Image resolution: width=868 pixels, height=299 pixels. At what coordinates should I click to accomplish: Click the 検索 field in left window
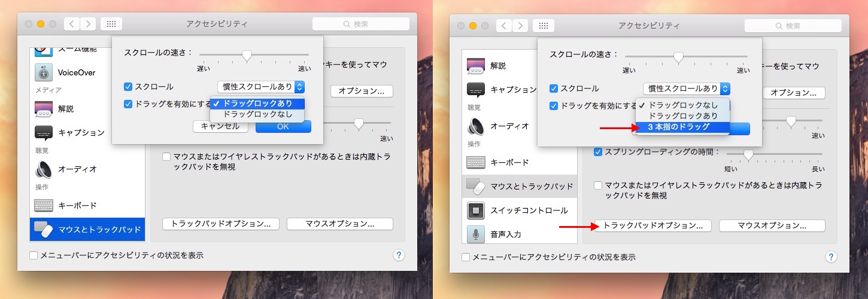pyautogui.click(x=361, y=24)
